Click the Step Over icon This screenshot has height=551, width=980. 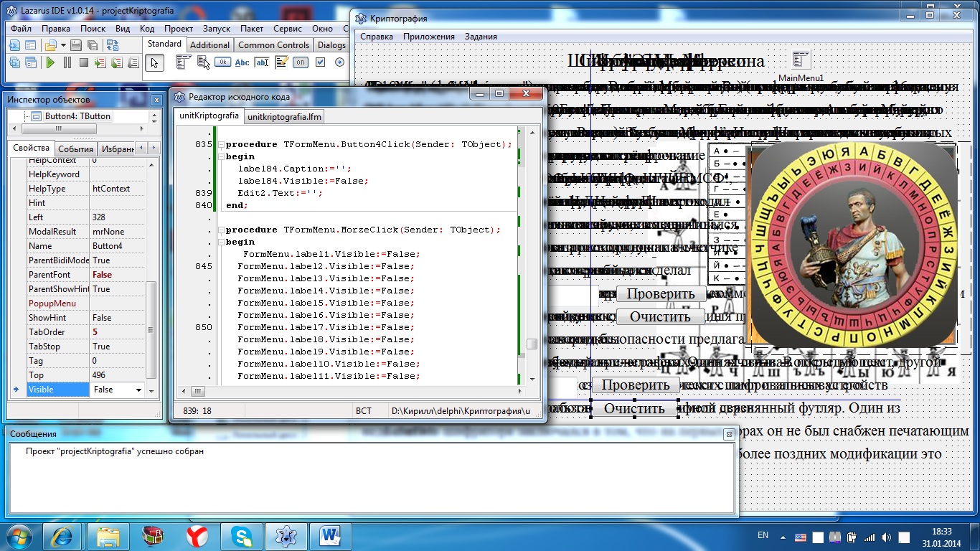(117, 62)
